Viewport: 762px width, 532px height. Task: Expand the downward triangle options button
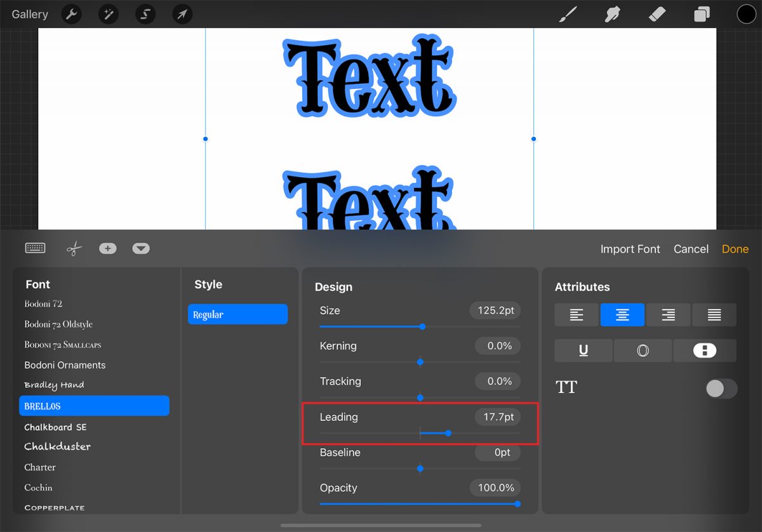click(x=141, y=248)
